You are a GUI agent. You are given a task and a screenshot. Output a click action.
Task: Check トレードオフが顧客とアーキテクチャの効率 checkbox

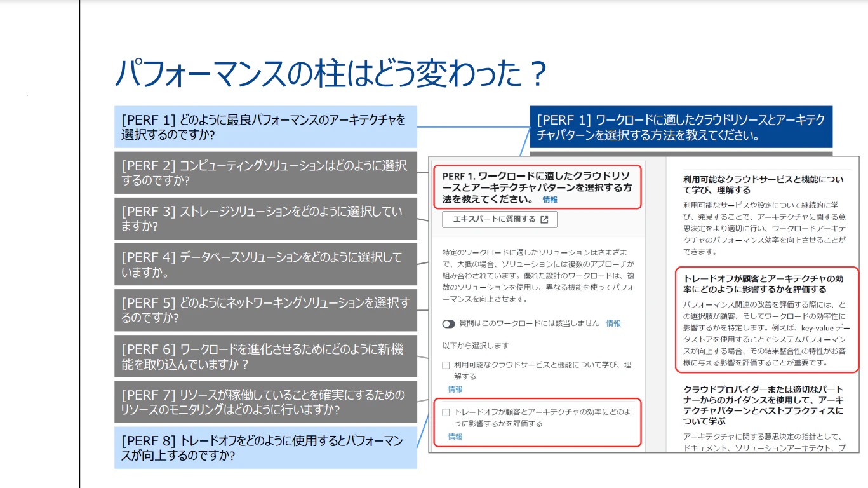click(446, 412)
